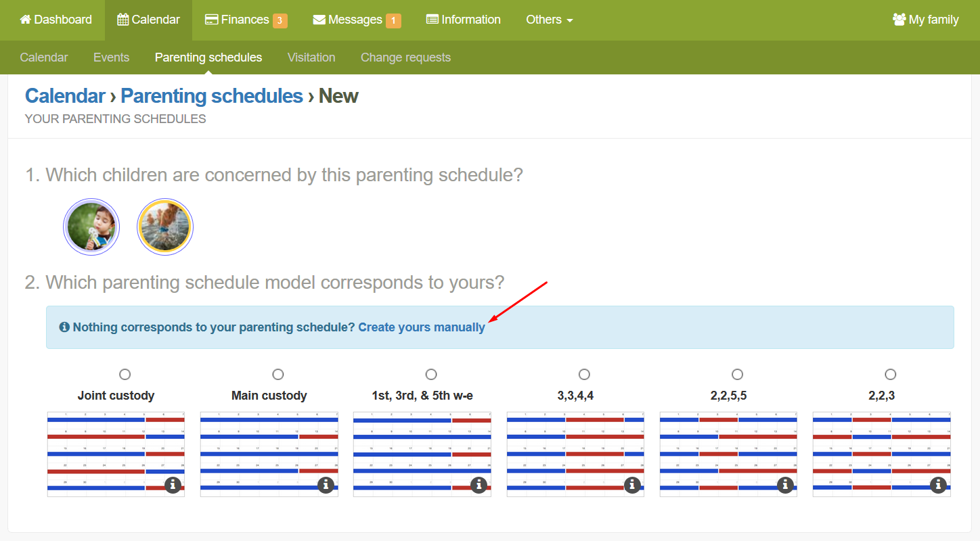
Task: Select the Joint custody radio button
Action: click(x=125, y=374)
